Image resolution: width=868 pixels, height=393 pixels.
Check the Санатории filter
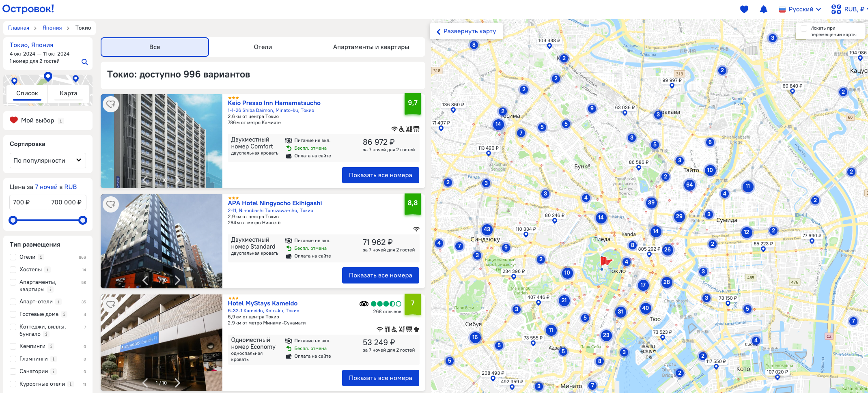point(13,372)
